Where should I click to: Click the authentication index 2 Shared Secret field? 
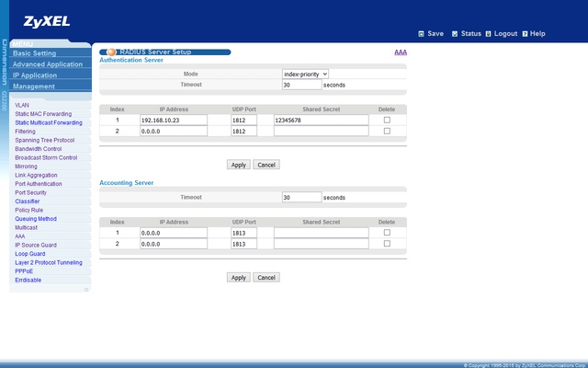(322, 131)
